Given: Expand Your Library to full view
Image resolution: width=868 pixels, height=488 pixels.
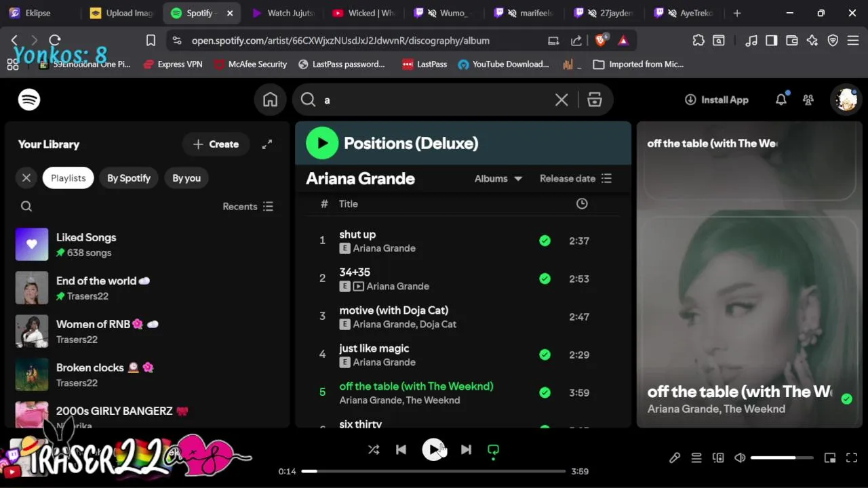Looking at the screenshot, I should click(267, 144).
